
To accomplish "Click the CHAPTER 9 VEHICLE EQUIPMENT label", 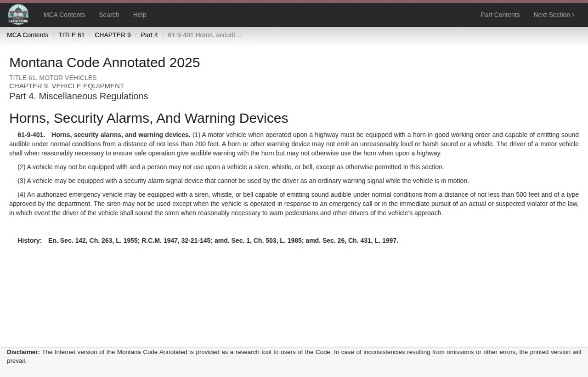I will tap(66, 86).
